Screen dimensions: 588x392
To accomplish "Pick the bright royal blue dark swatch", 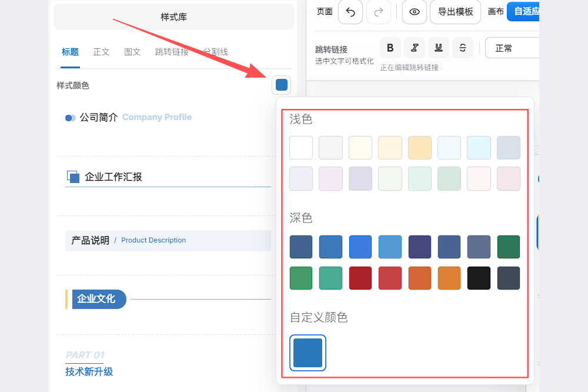I will coord(360,247).
